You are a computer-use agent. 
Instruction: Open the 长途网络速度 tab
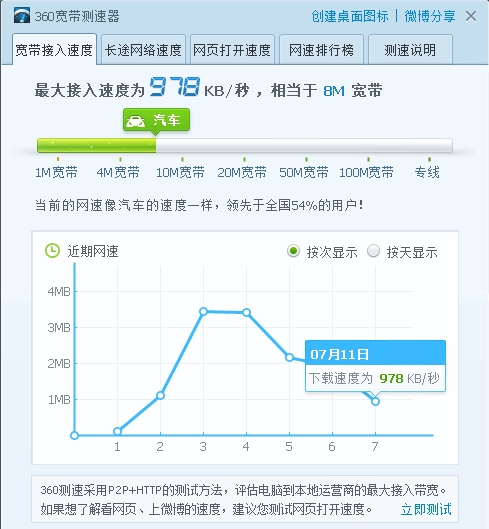(x=143, y=50)
